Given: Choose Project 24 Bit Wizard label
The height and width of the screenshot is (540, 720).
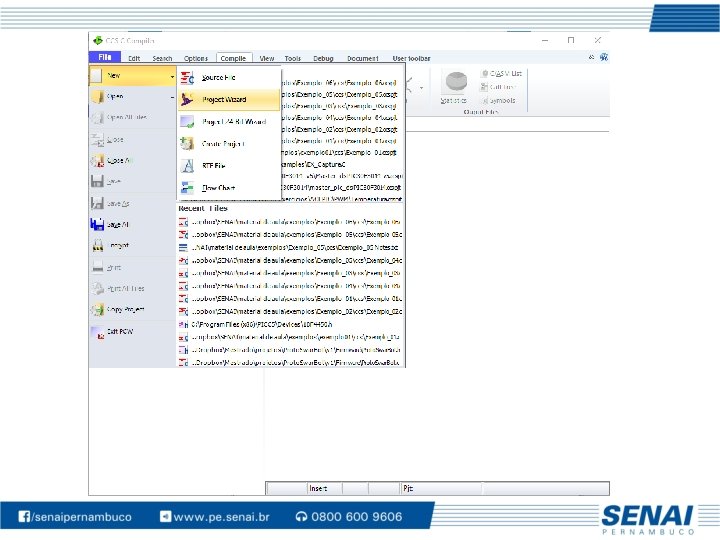Looking at the screenshot, I should (x=234, y=122).
